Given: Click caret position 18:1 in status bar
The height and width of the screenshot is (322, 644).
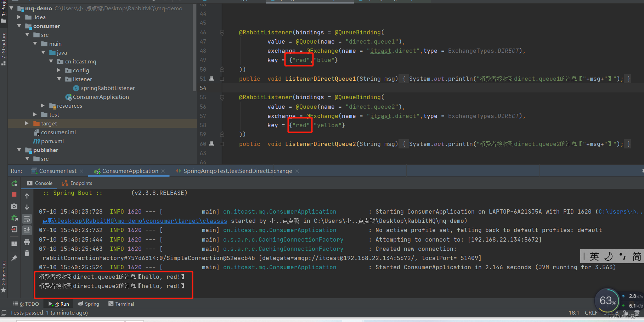Looking at the screenshot, I should 574,313.
